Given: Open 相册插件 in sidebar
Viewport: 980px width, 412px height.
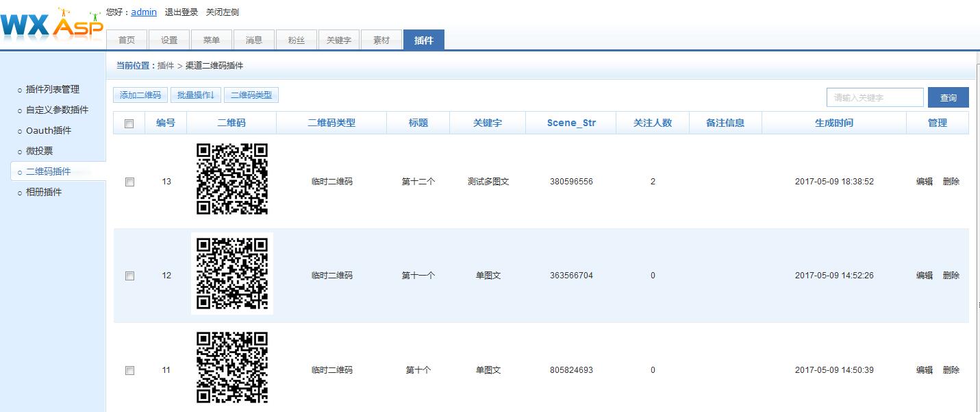Looking at the screenshot, I should point(44,192).
